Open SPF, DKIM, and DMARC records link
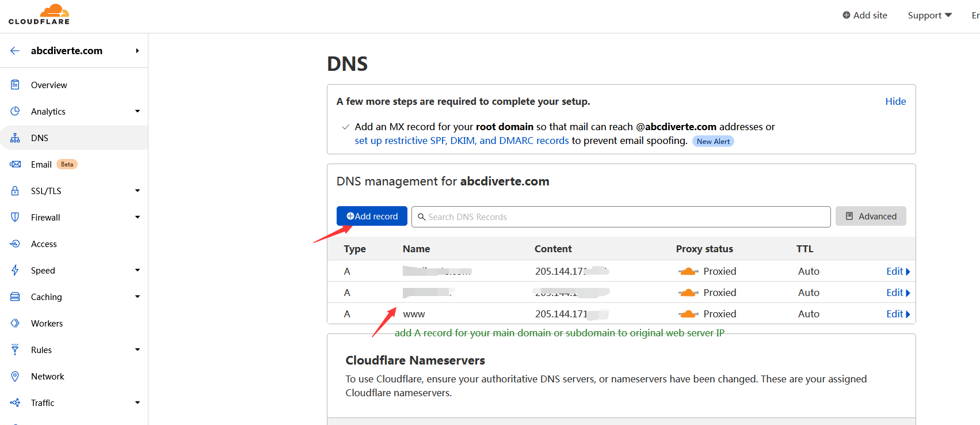980x425 pixels. click(462, 141)
